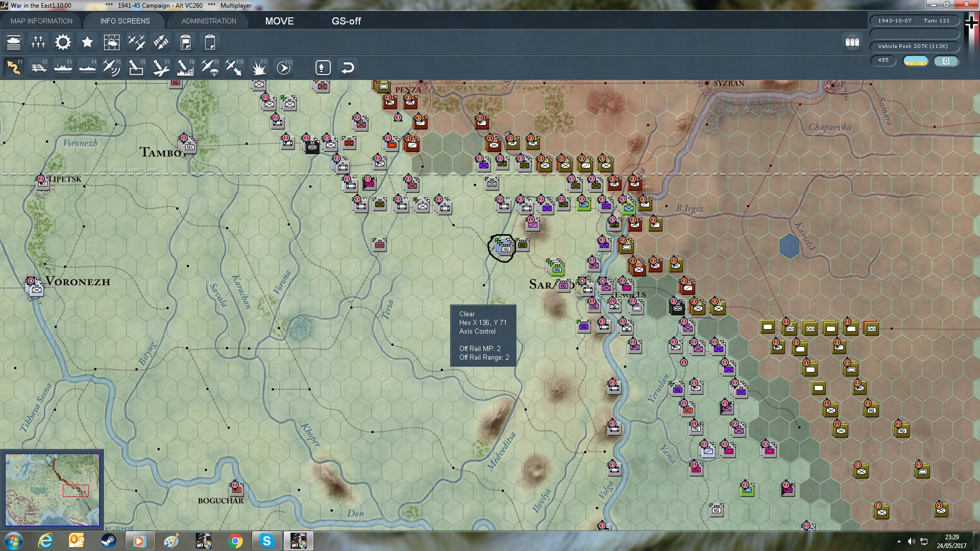Toggle the GS-off ground support setting
This screenshot has height=551, width=980.
[346, 21]
